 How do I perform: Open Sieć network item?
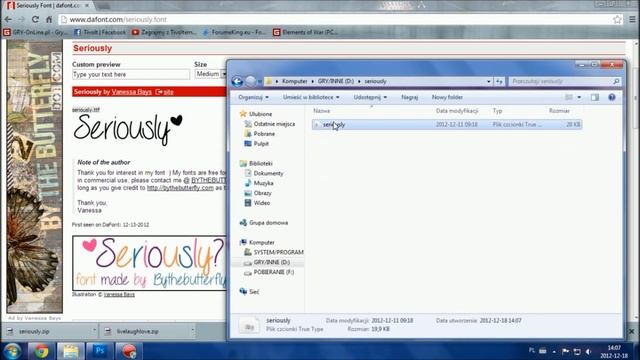[253, 291]
